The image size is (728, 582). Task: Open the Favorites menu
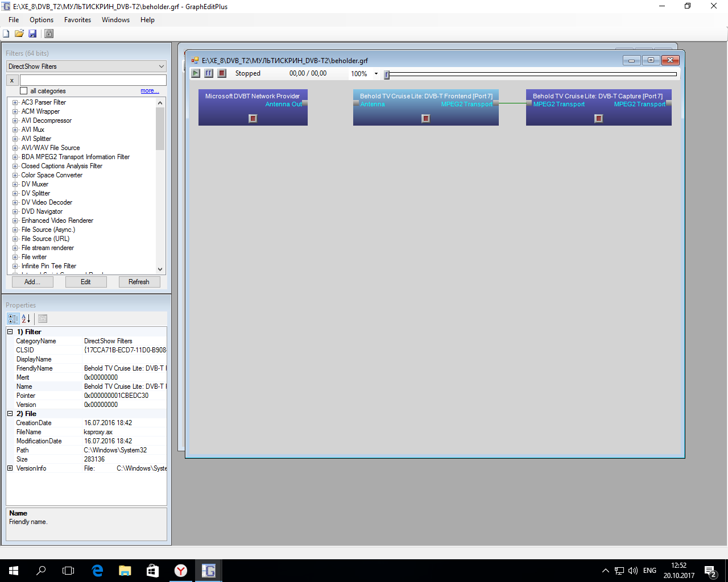[x=77, y=20]
